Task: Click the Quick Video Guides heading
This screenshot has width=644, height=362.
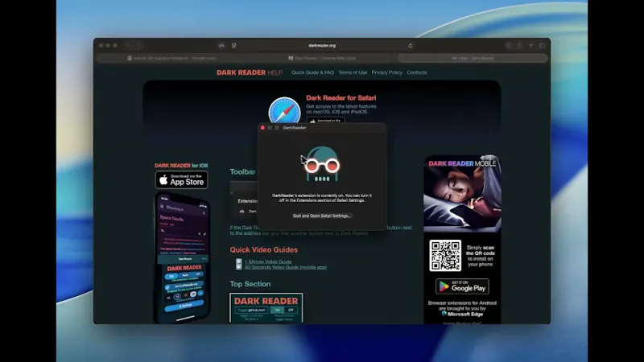Action: (264, 249)
